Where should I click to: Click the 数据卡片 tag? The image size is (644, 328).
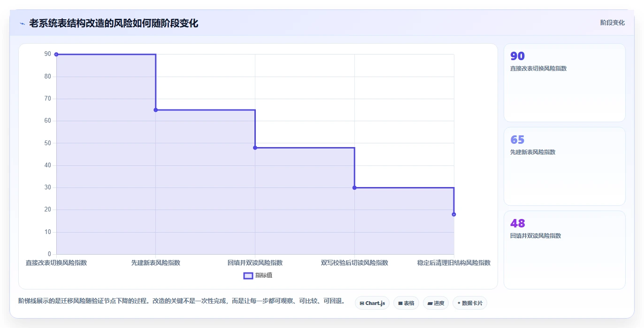coord(470,303)
